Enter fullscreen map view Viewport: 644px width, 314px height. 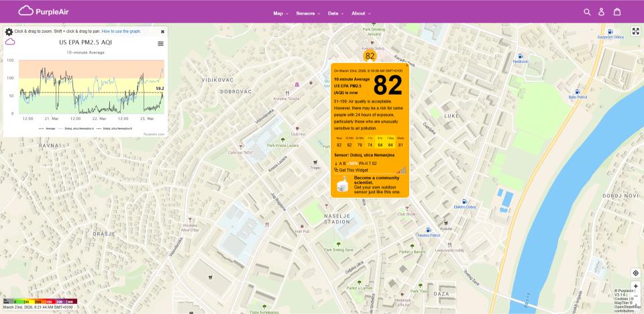coord(636,32)
